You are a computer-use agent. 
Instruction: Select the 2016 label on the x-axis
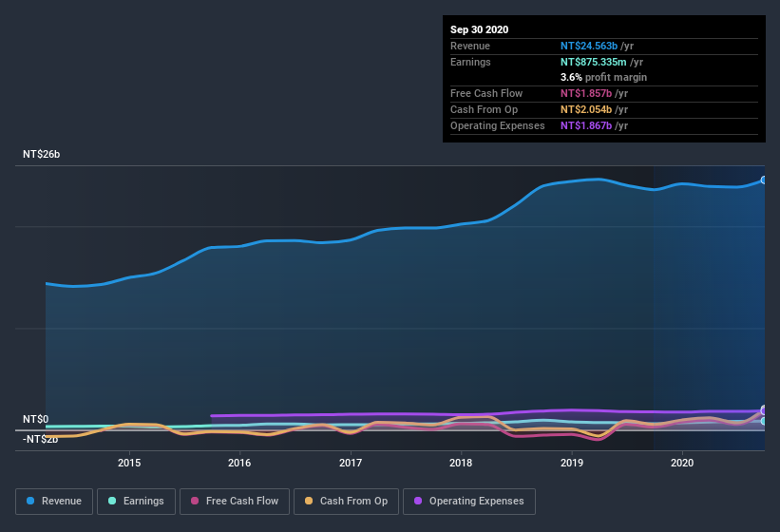click(239, 463)
